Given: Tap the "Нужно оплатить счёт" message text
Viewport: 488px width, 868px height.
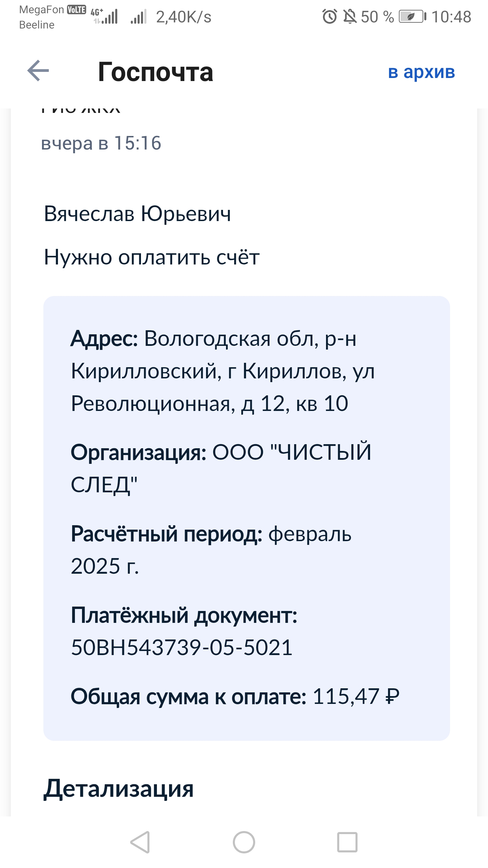Looking at the screenshot, I should [152, 257].
